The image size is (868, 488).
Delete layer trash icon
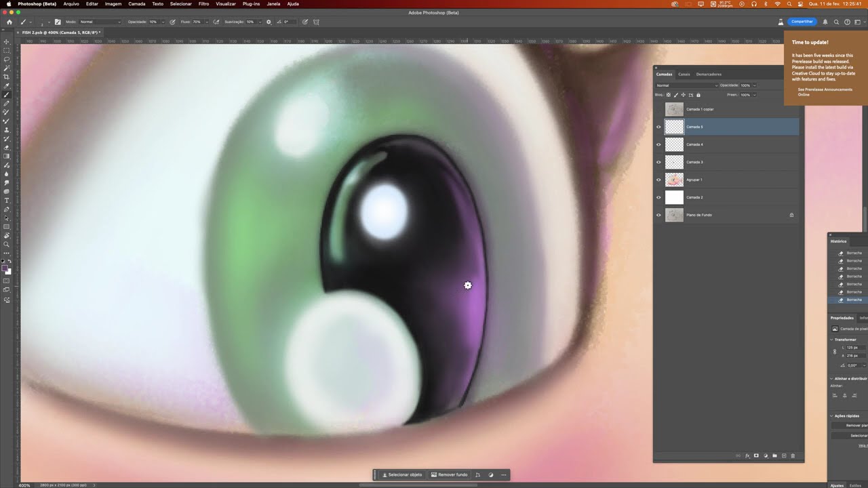[x=793, y=456]
